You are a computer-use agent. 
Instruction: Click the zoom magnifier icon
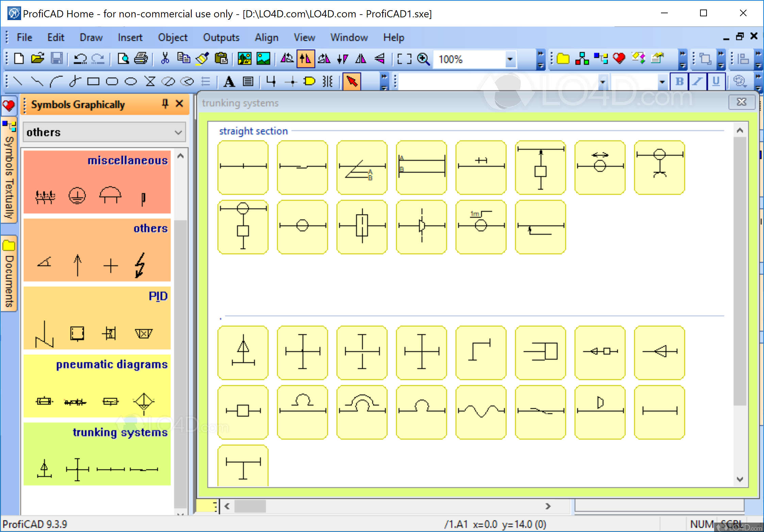tap(423, 59)
